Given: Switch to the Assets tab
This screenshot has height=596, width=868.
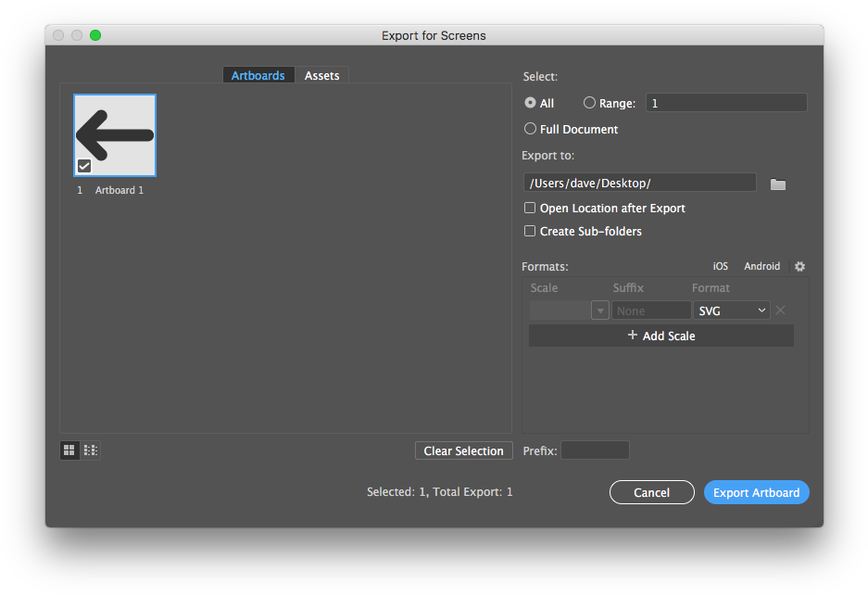Looking at the screenshot, I should tap(321, 75).
